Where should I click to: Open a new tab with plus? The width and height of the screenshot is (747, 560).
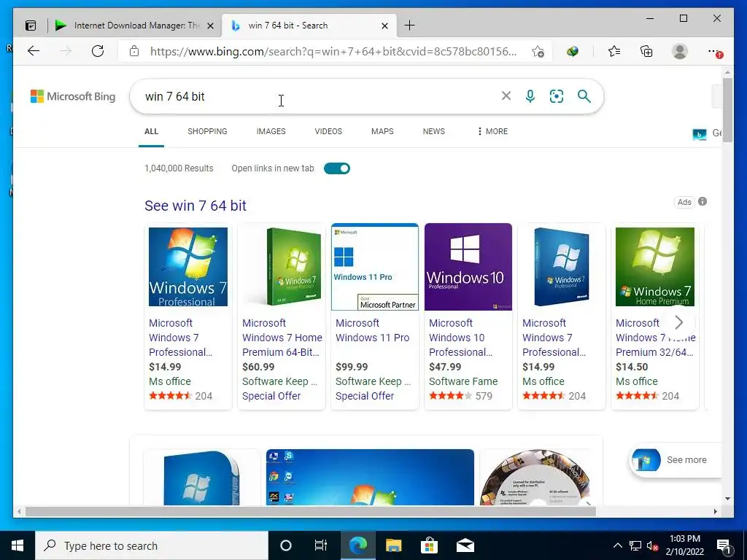[x=409, y=26]
